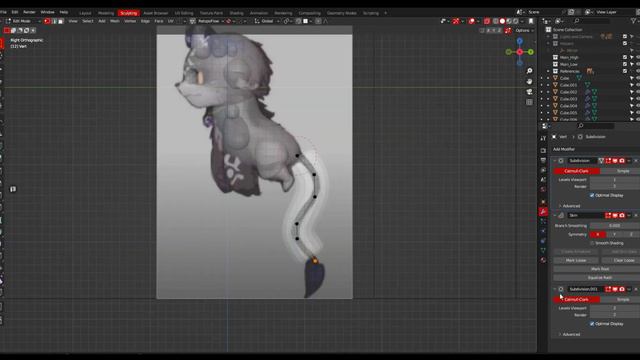This screenshot has width=640, height=360.
Task: Remove the Subdivision.001 modifier with X
Action: click(x=636, y=289)
